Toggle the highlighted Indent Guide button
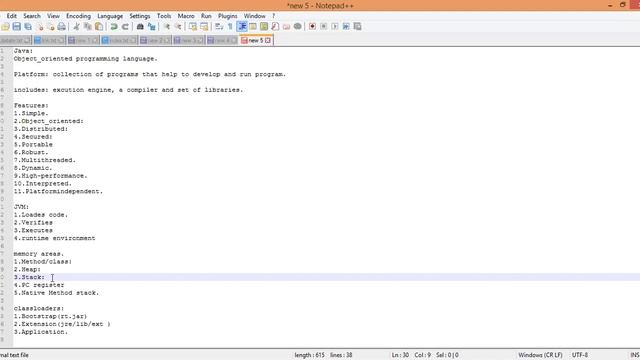Screen dimensions: 640x360 click(242, 27)
